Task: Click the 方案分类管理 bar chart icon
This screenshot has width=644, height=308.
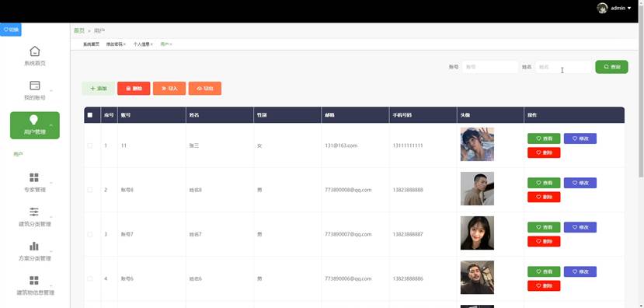Action: (34, 246)
